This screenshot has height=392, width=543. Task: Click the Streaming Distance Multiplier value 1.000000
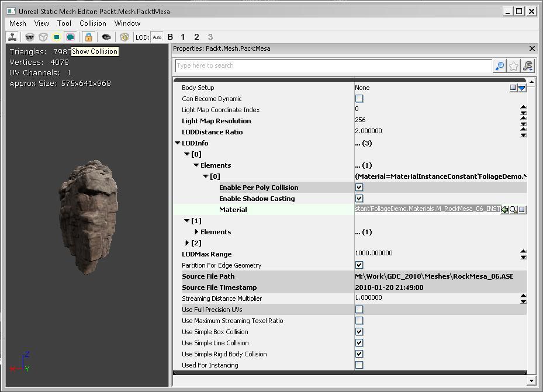[368, 297]
